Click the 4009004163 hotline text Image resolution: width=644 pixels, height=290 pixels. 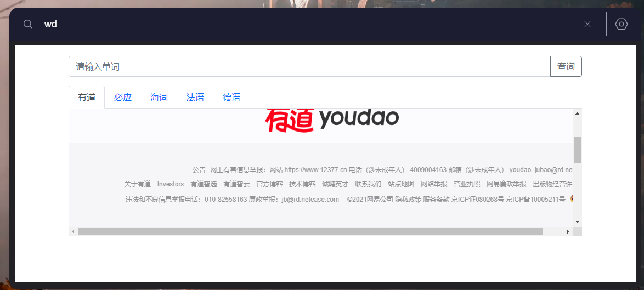428,170
